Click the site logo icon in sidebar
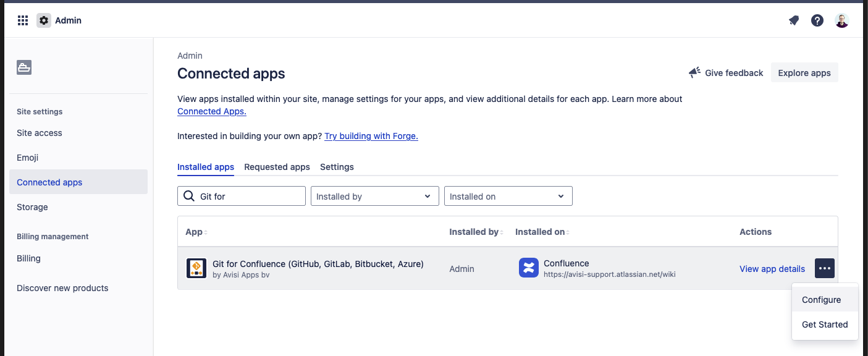This screenshot has width=868, height=356. tap(24, 68)
